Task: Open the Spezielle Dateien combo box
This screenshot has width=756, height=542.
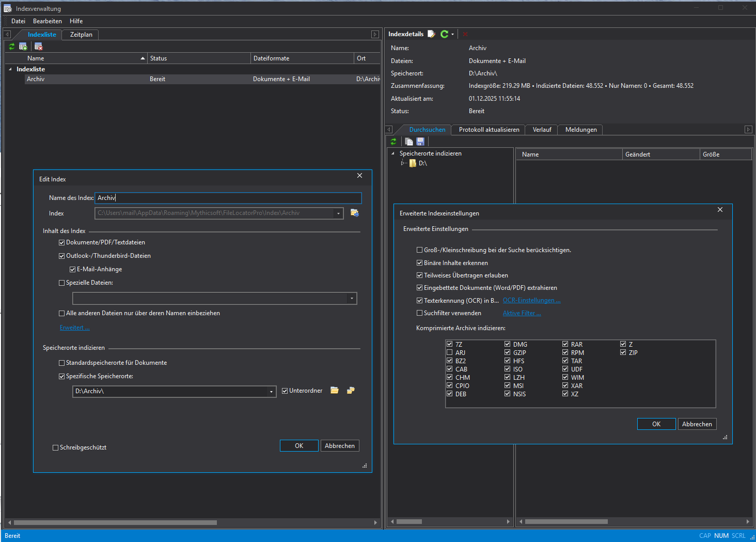Action: (352, 299)
